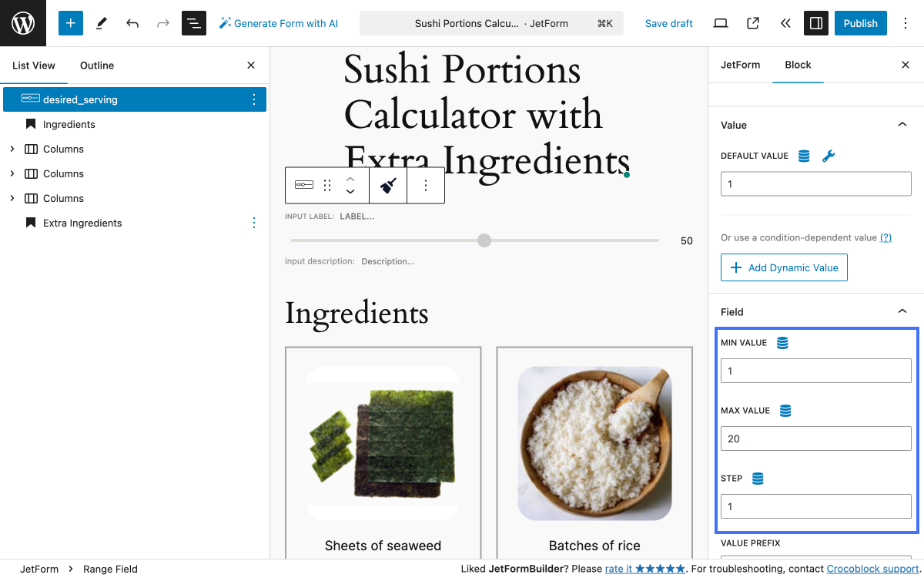Image resolution: width=924 pixels, height=578 pixels.
Task: Click the WordPress logo
Action: (22, 23)
